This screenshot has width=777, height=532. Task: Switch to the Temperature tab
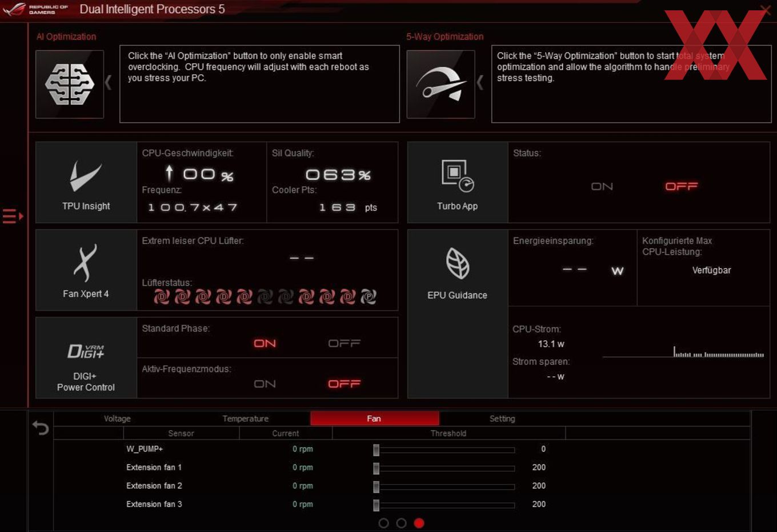[x=246, y=418]
